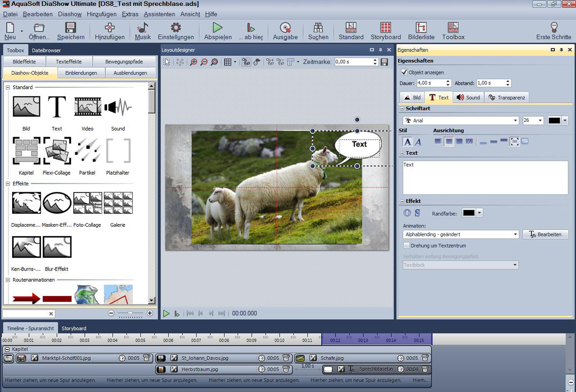Choose the Partikel object icon

coord(88,151)
